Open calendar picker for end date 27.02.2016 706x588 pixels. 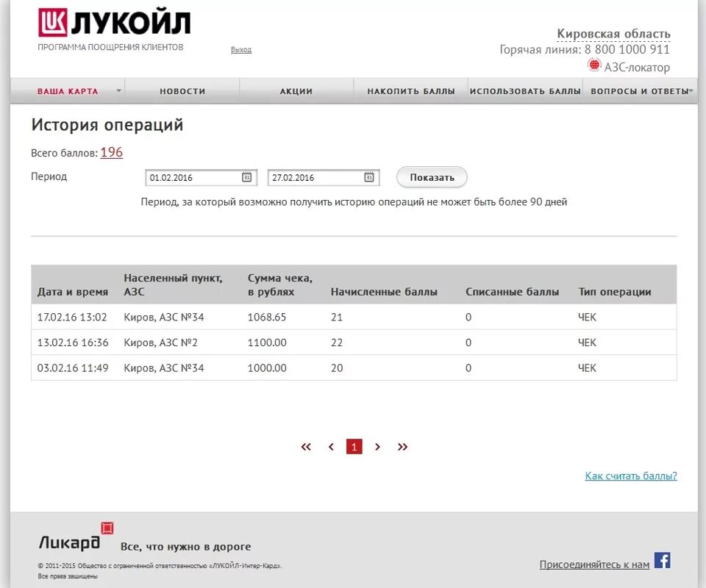click(x=368, y=177)
